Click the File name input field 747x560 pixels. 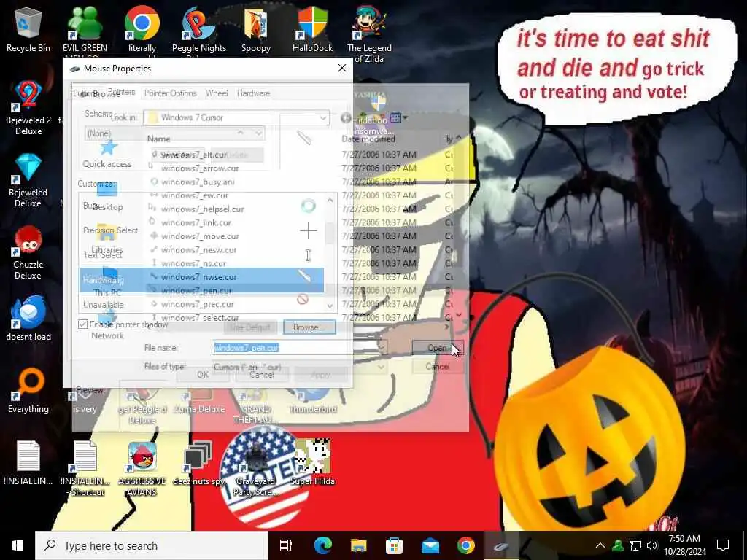299,348
